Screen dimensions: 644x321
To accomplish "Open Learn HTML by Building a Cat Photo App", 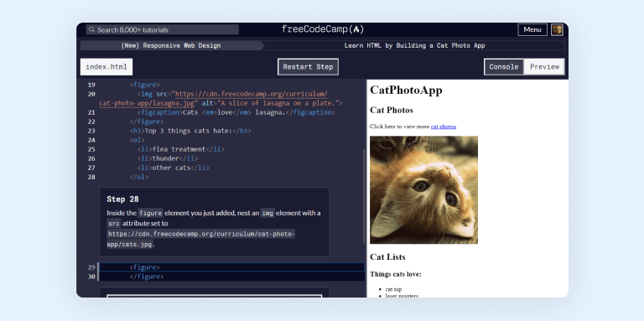I will tap(414, 45).
